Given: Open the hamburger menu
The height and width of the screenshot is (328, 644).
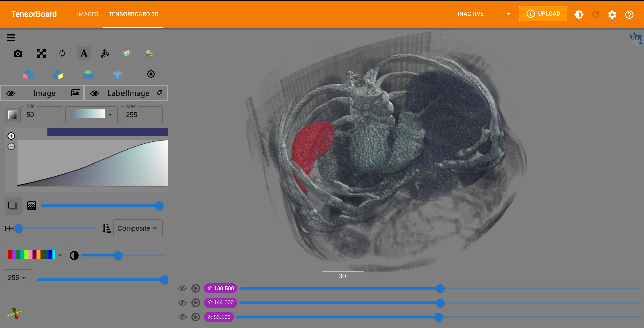Looking at the screenshot, I should point(11,38).
